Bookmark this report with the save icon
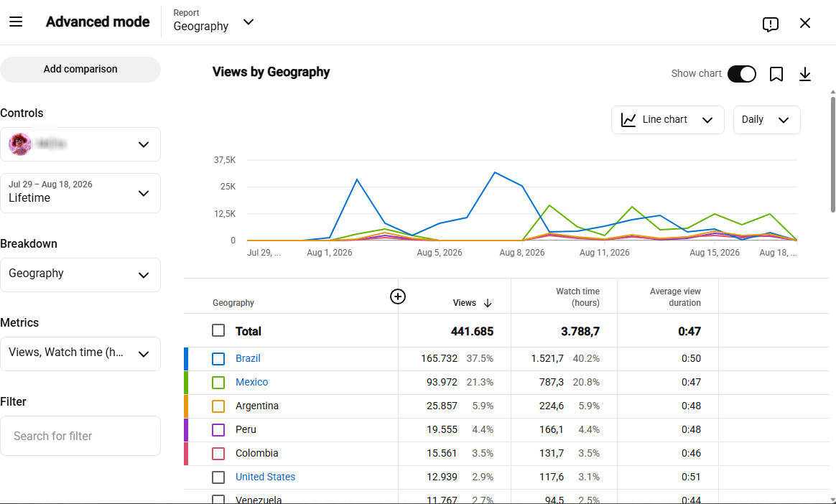Viewport: 836px width, 504px height. tap(776, 74)
